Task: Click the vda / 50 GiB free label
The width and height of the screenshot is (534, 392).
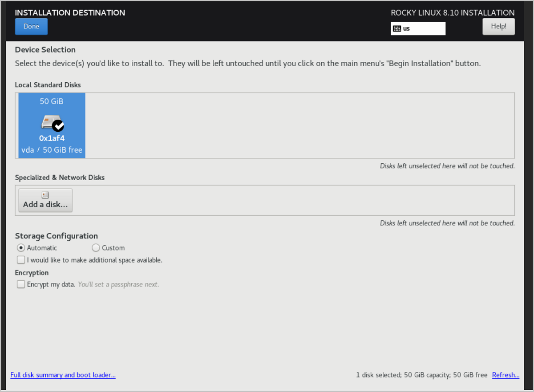Action: click(52, 150)
